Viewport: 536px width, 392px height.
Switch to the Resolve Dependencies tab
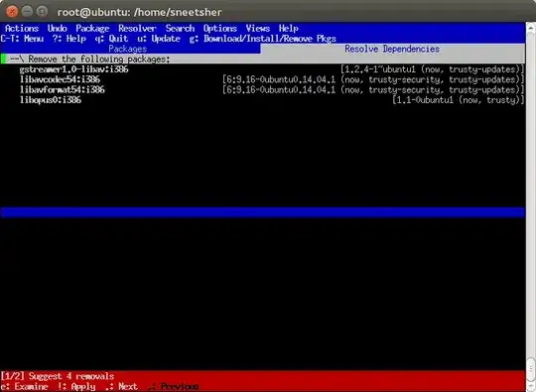pos(392,49)
